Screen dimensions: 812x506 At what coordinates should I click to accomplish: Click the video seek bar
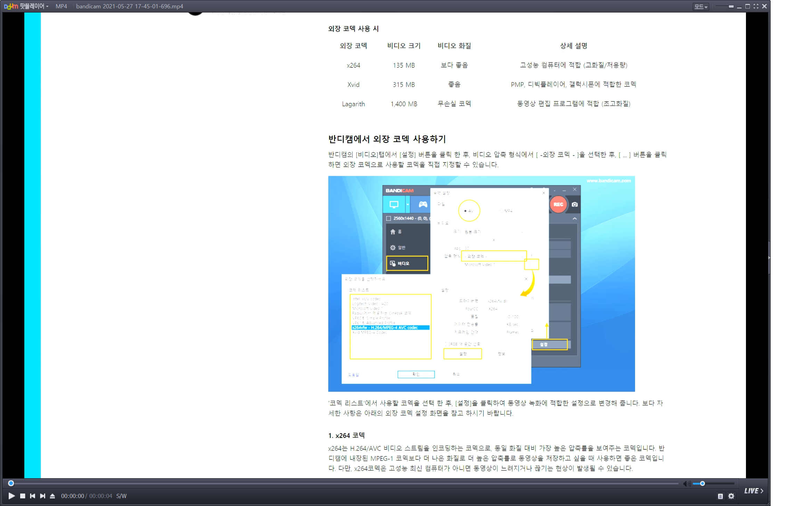point(344,483)
